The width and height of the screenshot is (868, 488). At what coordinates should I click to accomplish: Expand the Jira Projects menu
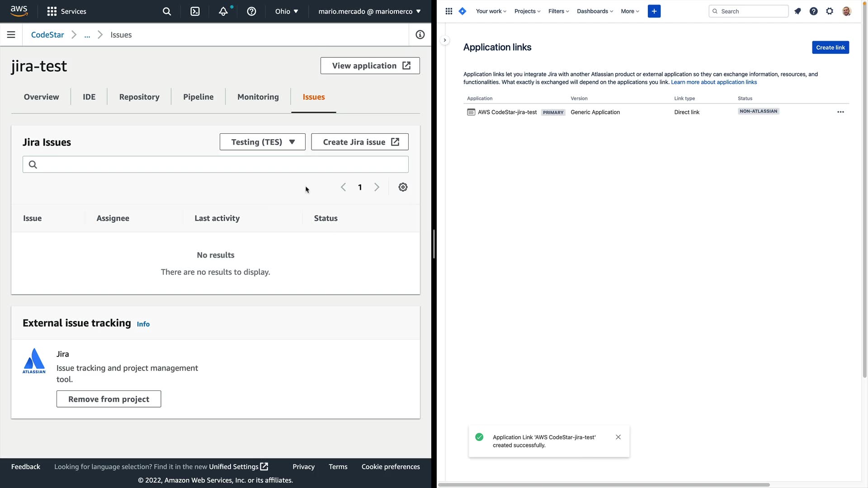(x=527, y=11)
